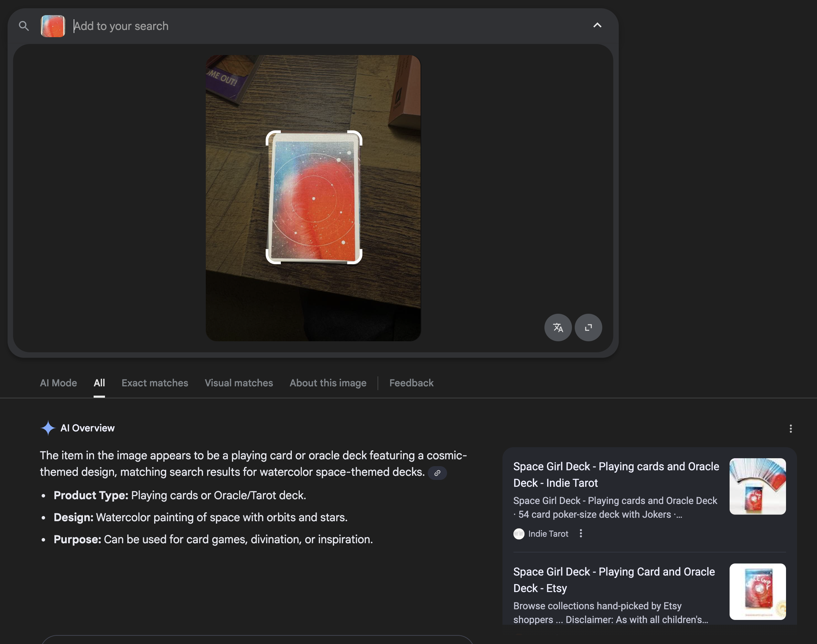Click the magnifying glass search icon
Image resolution: width=817 pixels, height=644 pixels.
click(x=24, y=26)
